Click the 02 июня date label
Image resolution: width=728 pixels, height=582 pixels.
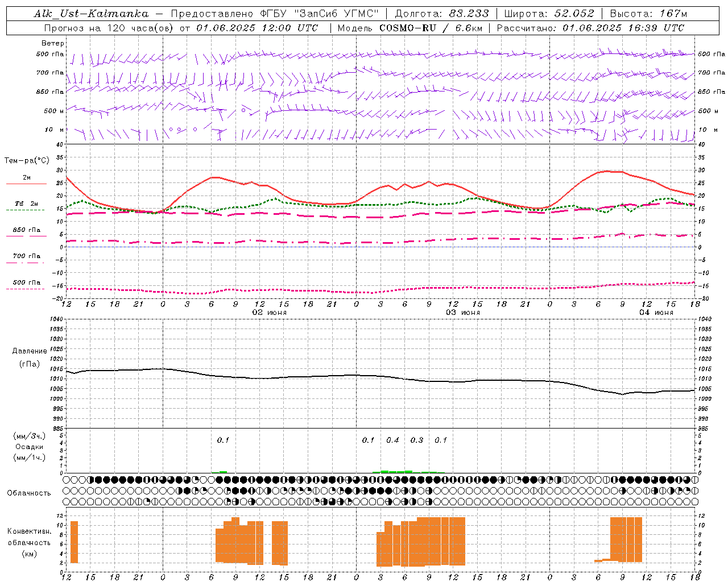tap(270, 313)
